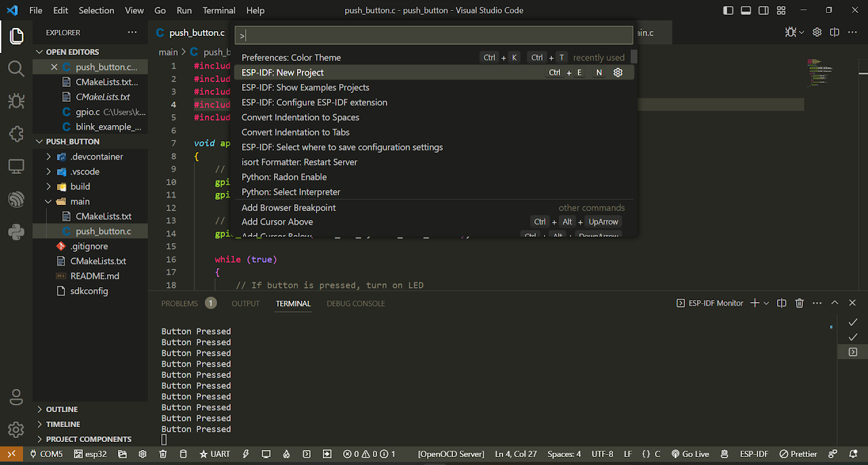Toggle the bottom panel layout button
The width and height of the screenshot is (868, 465).
click(x=746, y=11)
